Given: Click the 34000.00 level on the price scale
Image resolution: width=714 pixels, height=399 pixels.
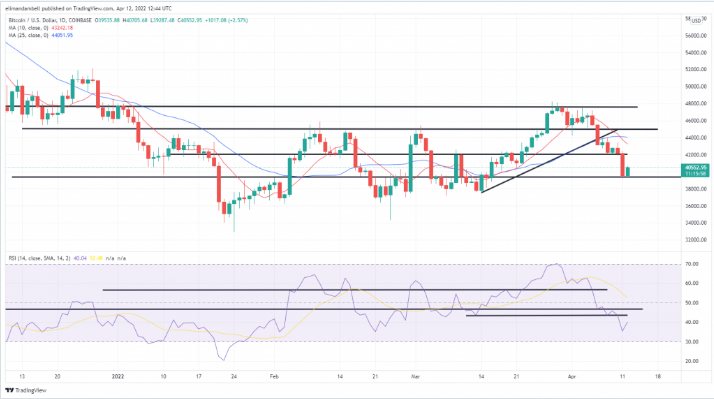Looking at the screenshot, I should click(696, 223).
